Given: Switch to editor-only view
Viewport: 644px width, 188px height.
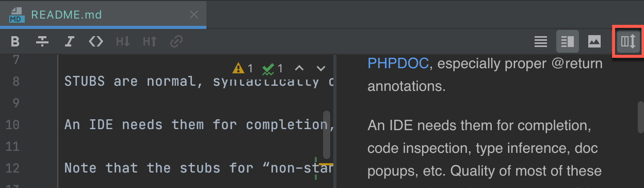Looking at the screenshot, I should coord(541,41).
